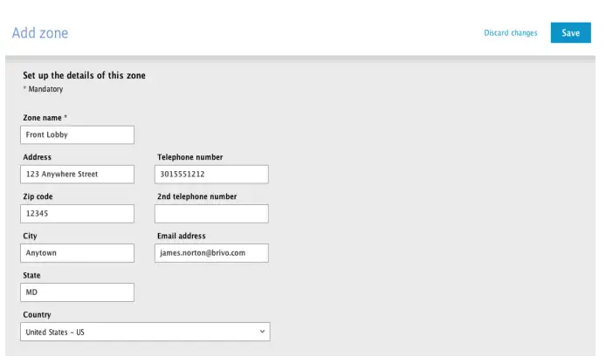The height and width of the screenshot is (364, 606).
Task: Click the "City" field label
Action: pyautogui.click(x=30, y=236)
